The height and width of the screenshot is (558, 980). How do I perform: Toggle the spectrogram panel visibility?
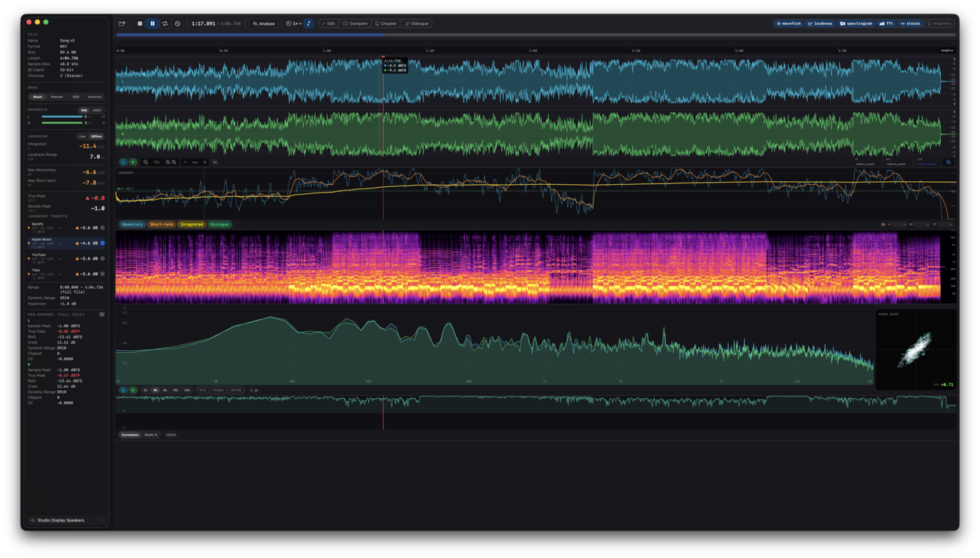[x=856, y=23]
